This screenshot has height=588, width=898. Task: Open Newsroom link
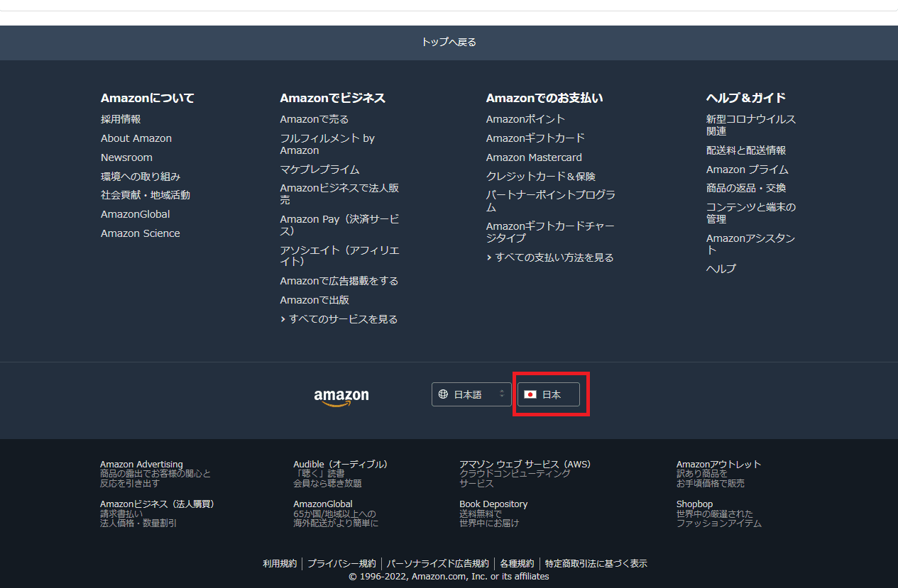pos(126,157)
